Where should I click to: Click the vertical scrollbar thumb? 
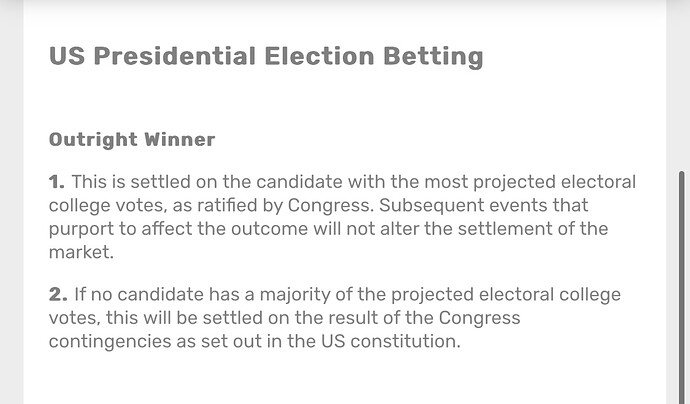tap(682, 290)
